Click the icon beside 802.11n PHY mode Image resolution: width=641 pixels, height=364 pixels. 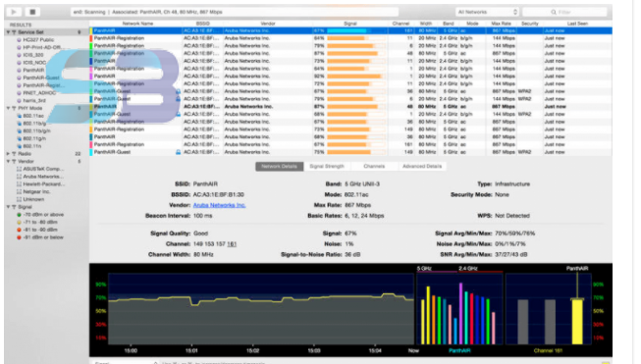[19, 146]
